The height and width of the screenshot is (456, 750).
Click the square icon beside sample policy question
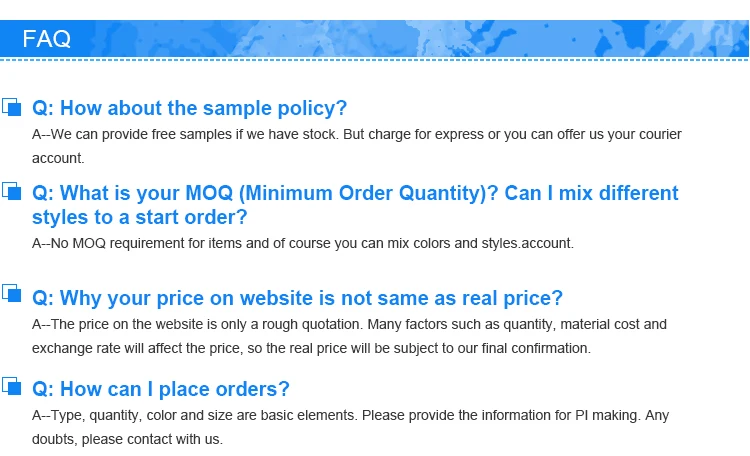click(x=11, y=107)
